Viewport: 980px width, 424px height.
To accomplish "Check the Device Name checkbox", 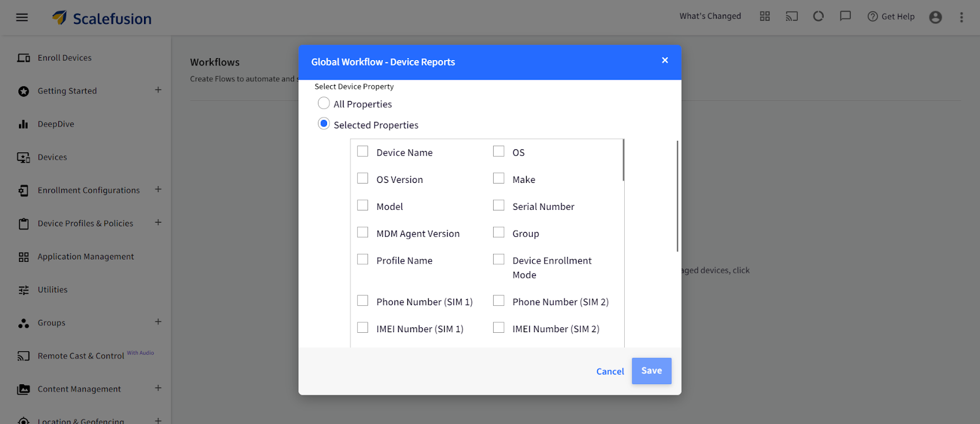I will [363, 151].
